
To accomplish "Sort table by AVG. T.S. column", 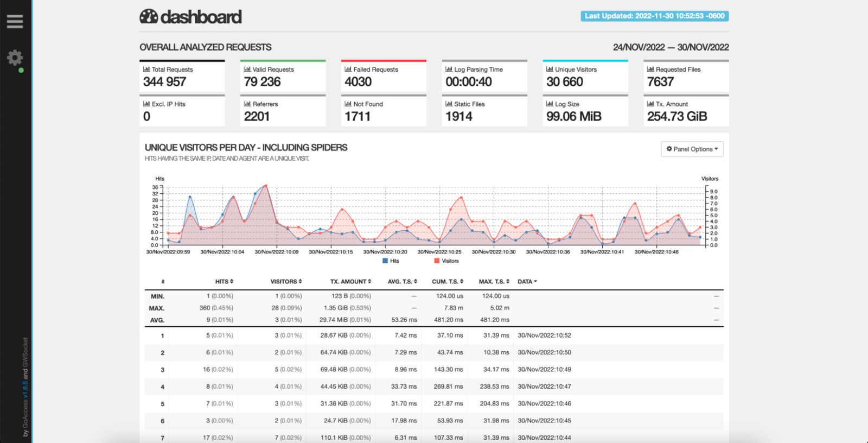I will (x=402, y=281).
